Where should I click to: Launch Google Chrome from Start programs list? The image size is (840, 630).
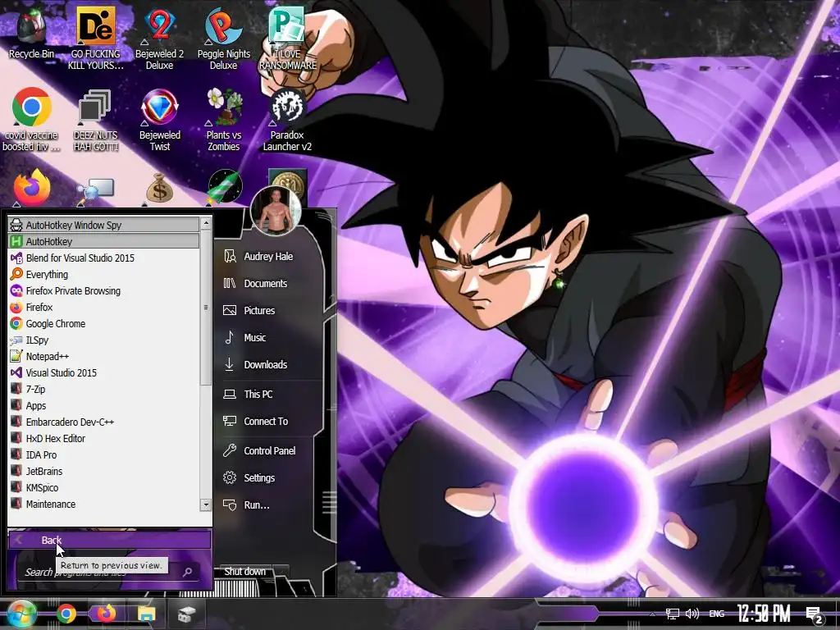point(104,323)
